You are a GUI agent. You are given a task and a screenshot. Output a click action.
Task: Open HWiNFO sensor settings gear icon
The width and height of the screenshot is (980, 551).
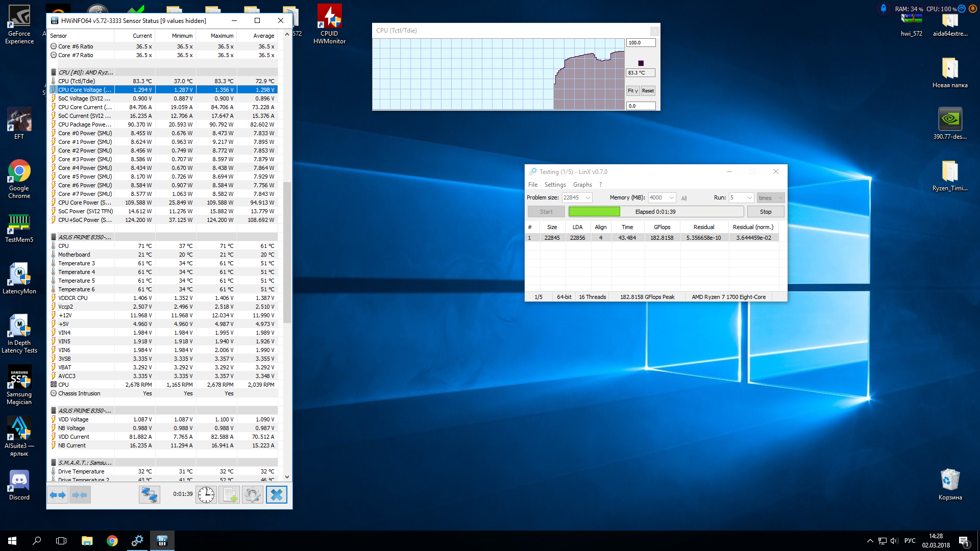tap(252, 494)
